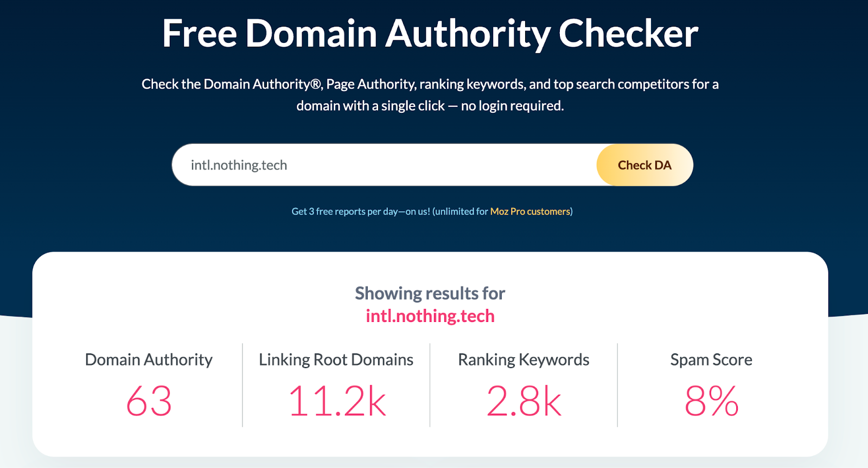Click the Spam Score label
The height and width of the screenshot is (468, 868).
click(x=711, y=359)
